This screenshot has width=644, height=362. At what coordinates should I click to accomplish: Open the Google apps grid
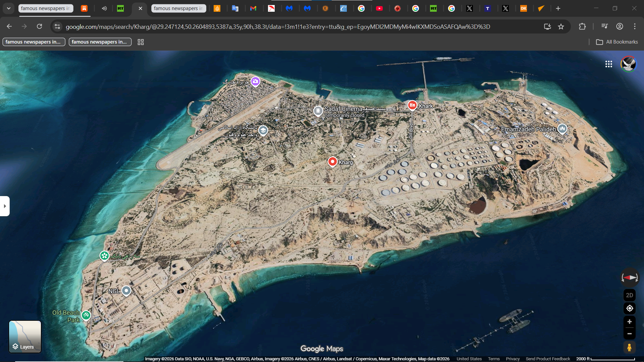pos(609,64)
